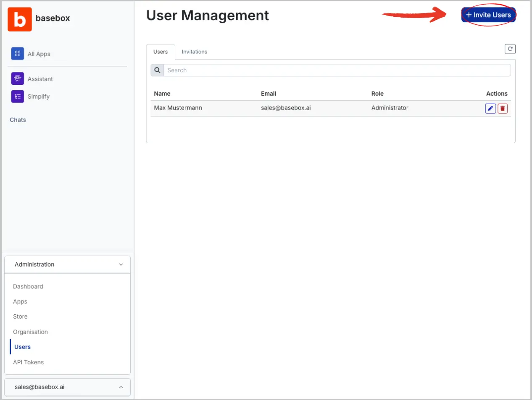Image resolution: width=532 pixels, height=400 pixels.
Task: Click the Assistant app icon
Action: coord(17,78)
